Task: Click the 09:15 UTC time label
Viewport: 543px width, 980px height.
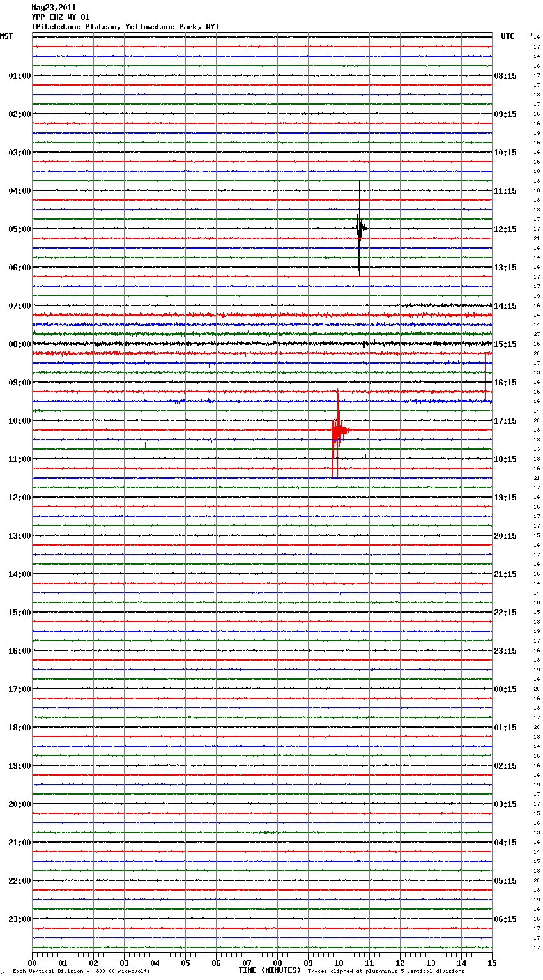Action: coord(505,114)
